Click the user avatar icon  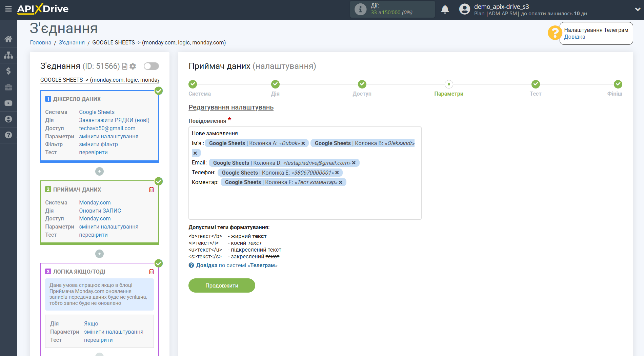click(464, 9)
